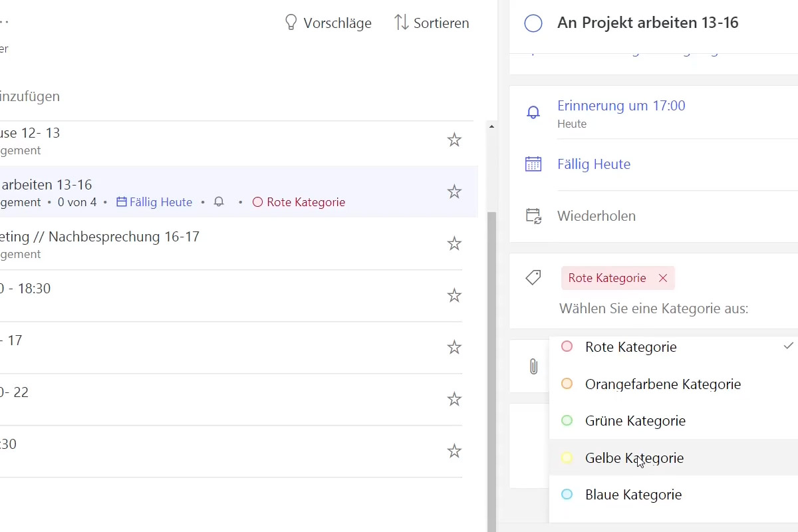The width and height of the screenshot is (798, 532).
Task: Click the Rote Kategorie tag chip
Action: pos(618,278)
